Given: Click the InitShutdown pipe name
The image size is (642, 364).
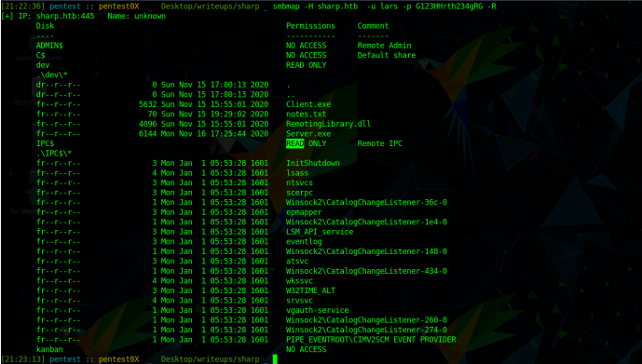Looking at the screenshot, I should point(313,163).
